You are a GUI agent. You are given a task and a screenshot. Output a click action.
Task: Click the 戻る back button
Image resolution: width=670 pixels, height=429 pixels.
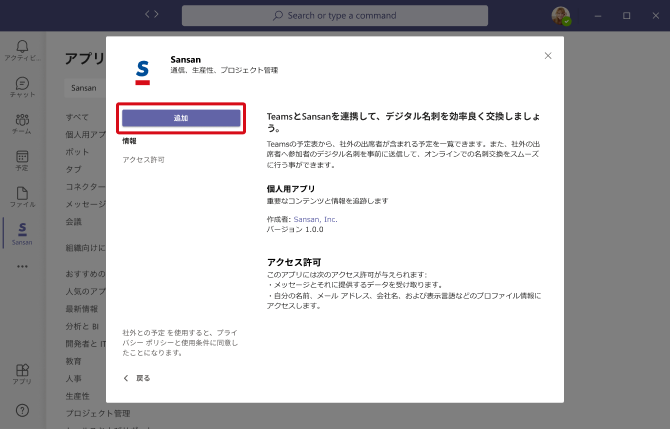click(137, 378)
